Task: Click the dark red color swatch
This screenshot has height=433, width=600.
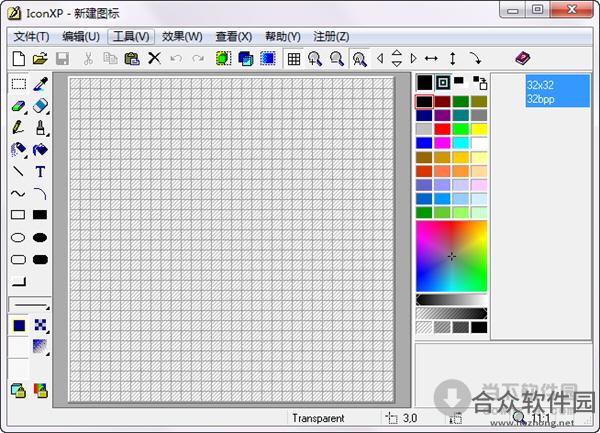Action: pos(442,102)
